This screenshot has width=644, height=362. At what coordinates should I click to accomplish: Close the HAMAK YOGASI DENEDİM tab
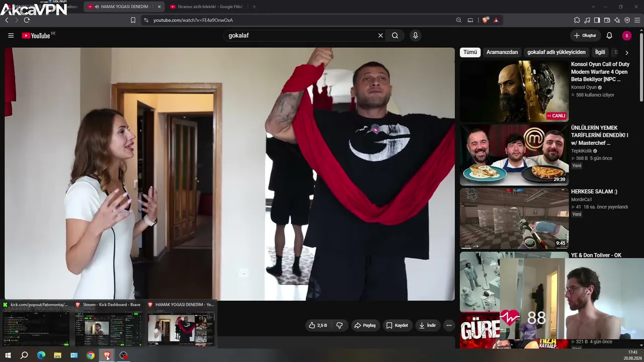159,7
